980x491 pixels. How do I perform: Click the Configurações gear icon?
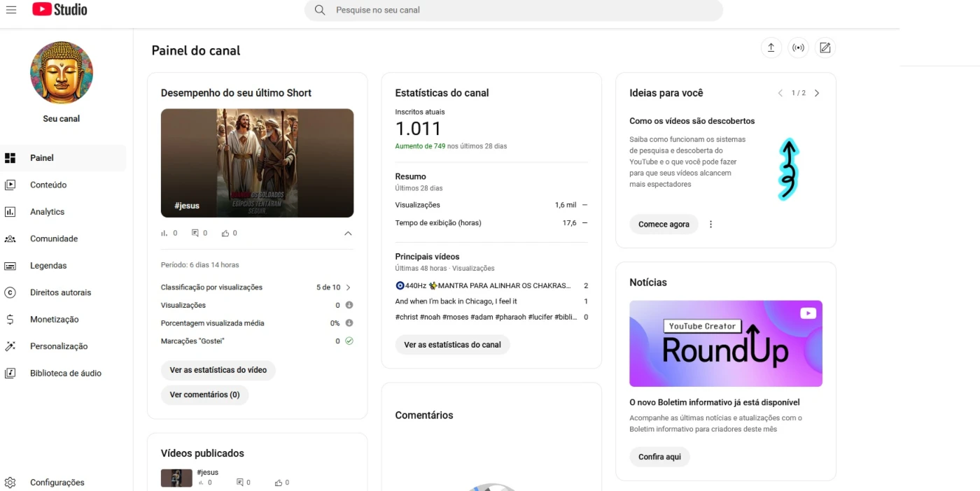click(x=10, y=483)
